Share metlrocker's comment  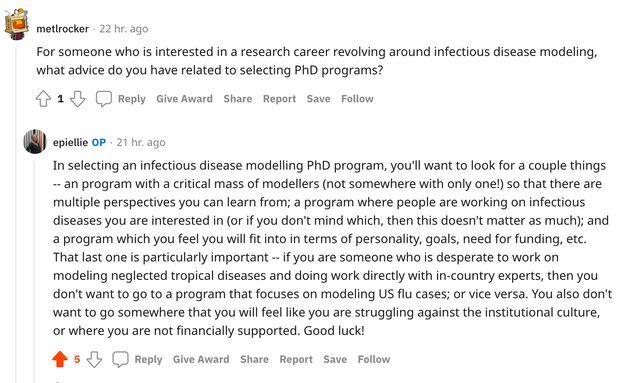[x=238, y=99]
